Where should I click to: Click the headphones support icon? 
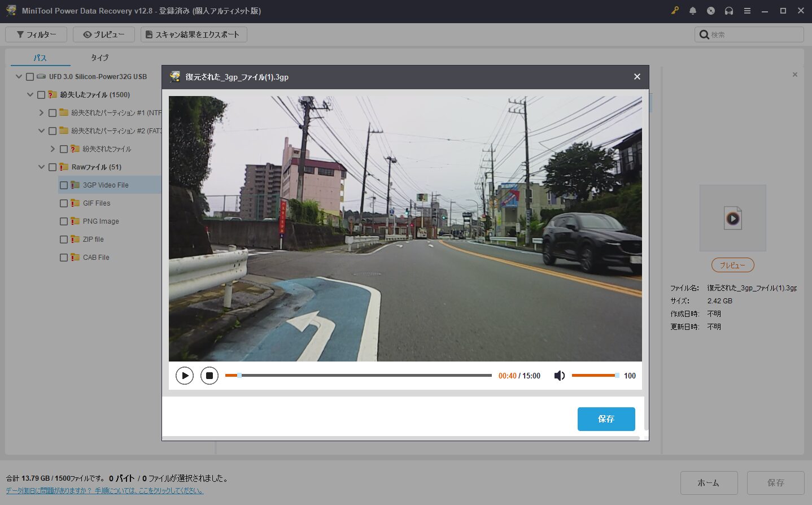pos(729,11)
